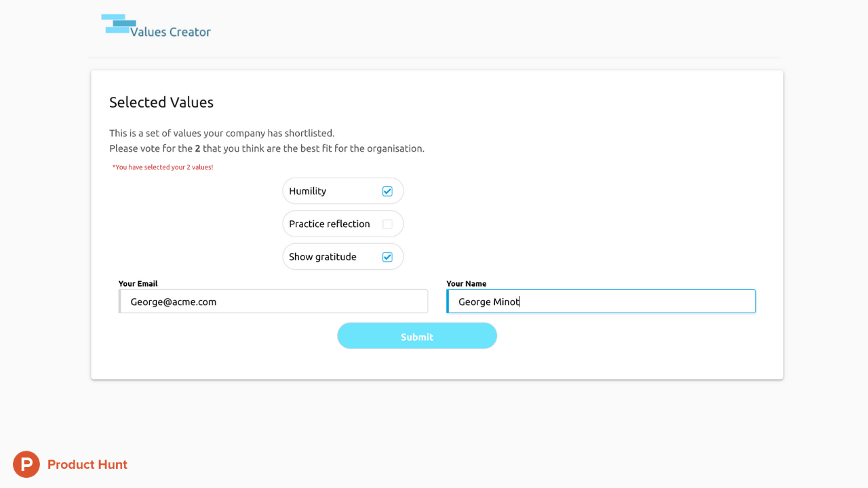Click the Your Email field label
The image size is (868, 488).
[x=138, y=283]
